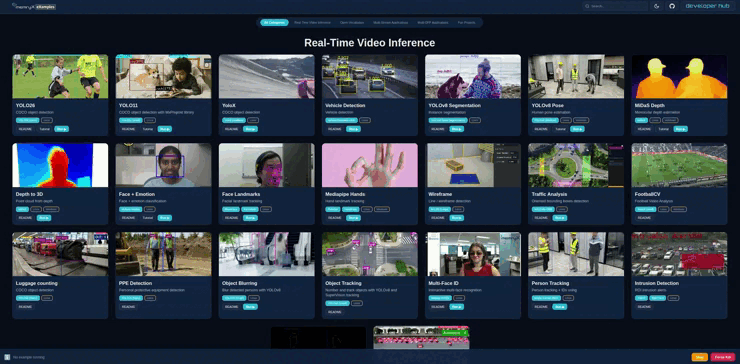Image resolution: width=740 pixels, height=364 pixels.
Task: Select the Fun Projects tab
Action: 466,22
